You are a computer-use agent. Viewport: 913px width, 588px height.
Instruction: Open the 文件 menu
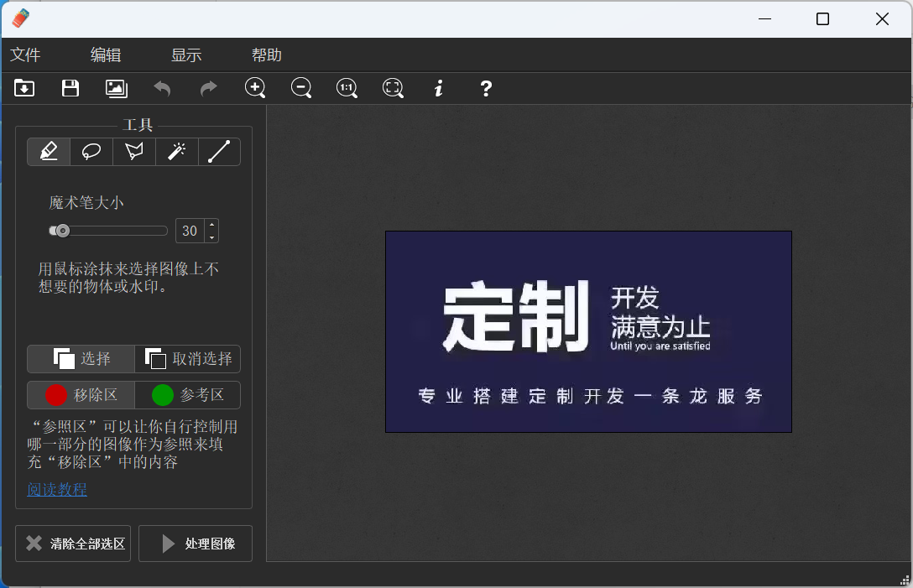pyautogui.click(x=25, y=55)
